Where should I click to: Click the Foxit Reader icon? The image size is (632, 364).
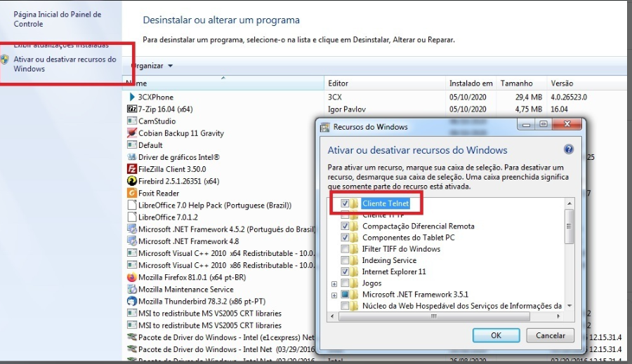132,193
